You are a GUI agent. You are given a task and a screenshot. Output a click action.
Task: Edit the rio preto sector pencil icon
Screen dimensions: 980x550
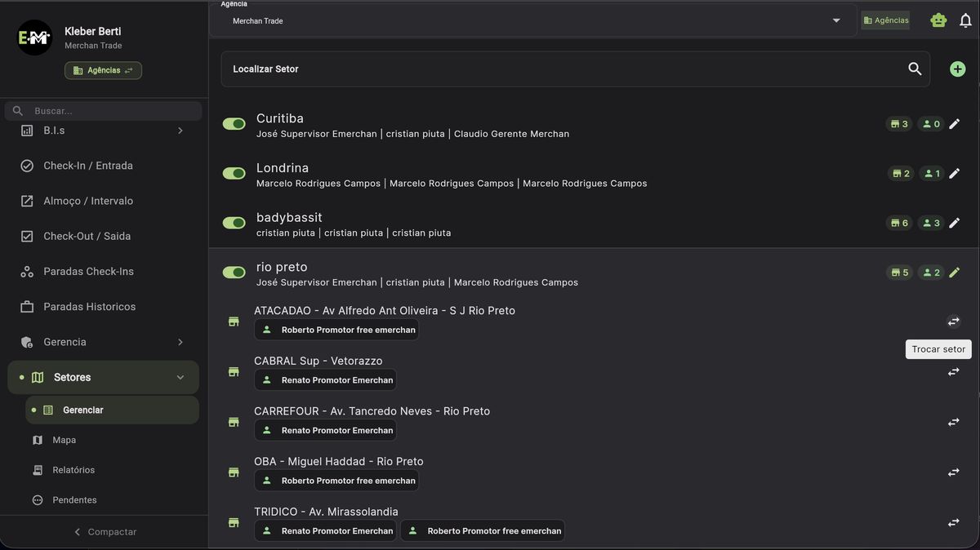pos(954,273)
